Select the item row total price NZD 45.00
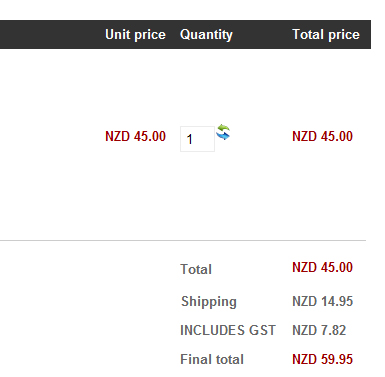 322,136
